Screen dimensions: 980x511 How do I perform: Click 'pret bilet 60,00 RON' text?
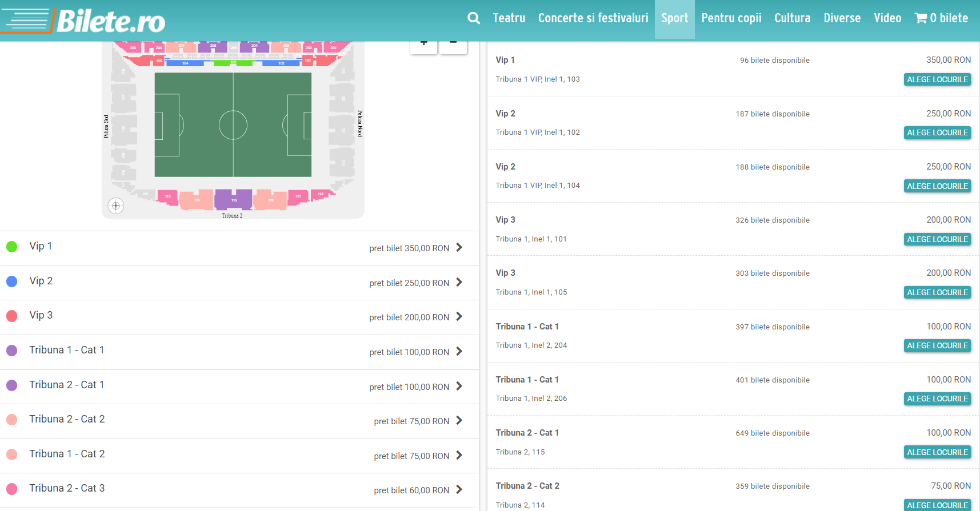click(x=411, y=490)
